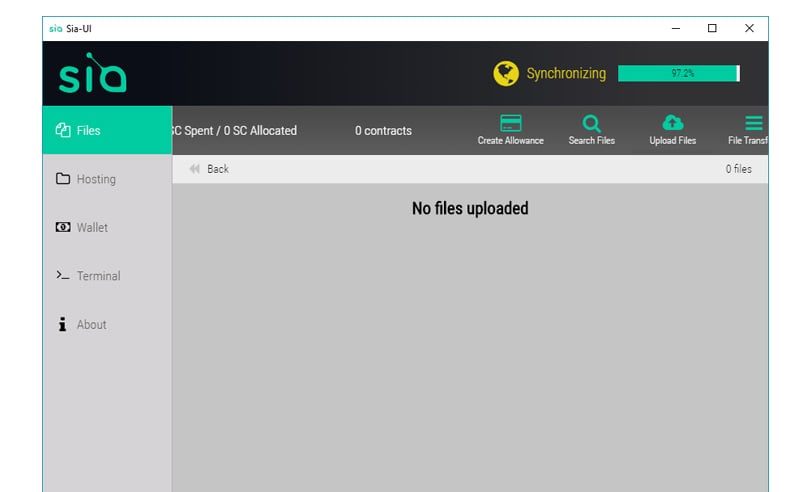Click the Back double-arrow icon
Screen dimensions: 808x492
point(194,169)
